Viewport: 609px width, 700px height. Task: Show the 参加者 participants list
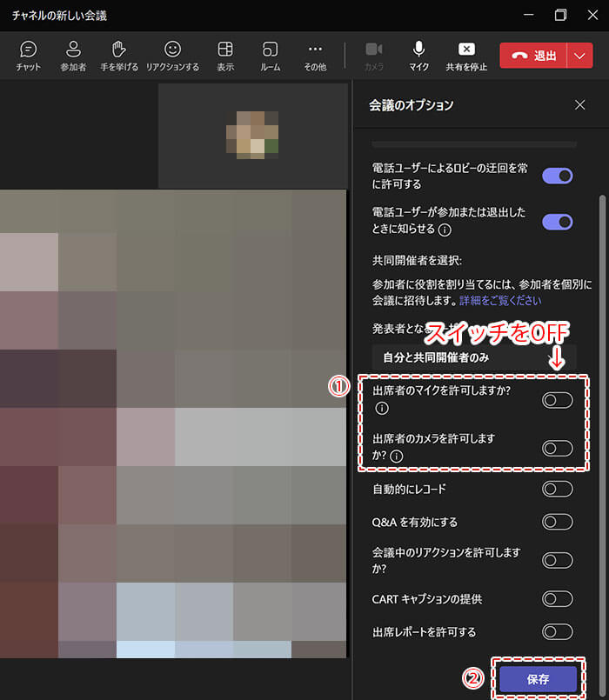(x=73, y=56)
